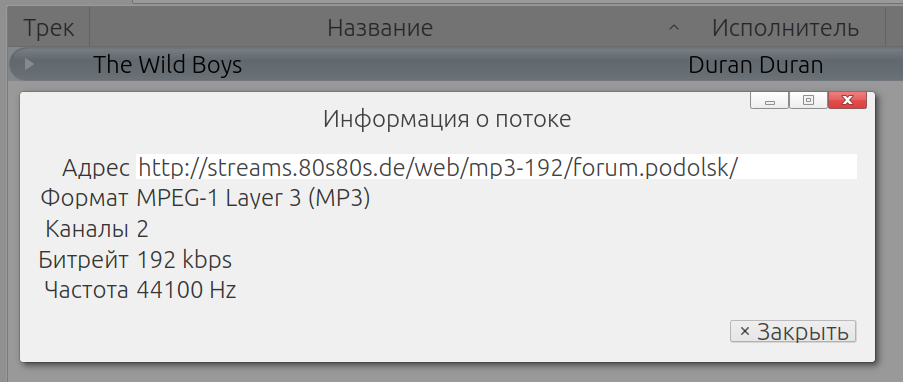
Task: Click the Формат field label
Action: [x=84, y=198]
